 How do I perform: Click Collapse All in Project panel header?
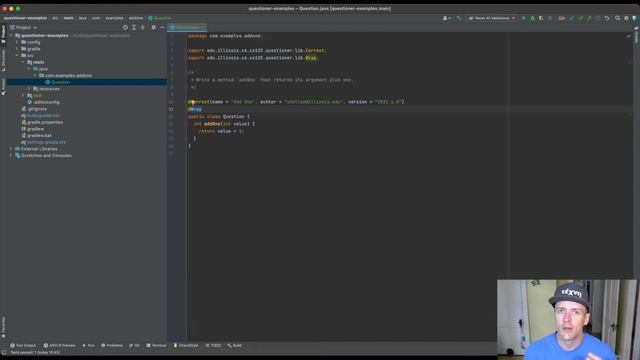(x=142, y=27)
